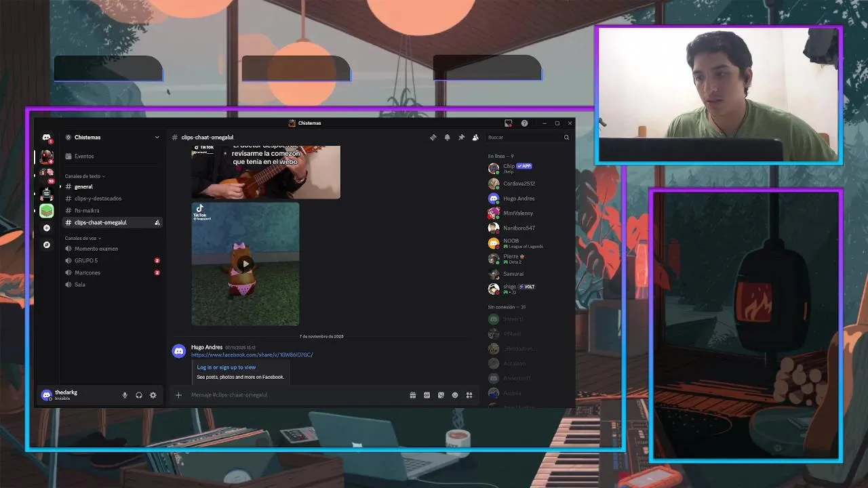Join the Sala voice channel

point(113,285)
